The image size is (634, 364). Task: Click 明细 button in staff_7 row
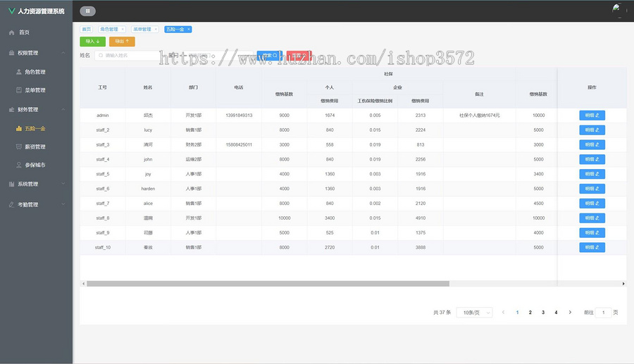[592, 203]
